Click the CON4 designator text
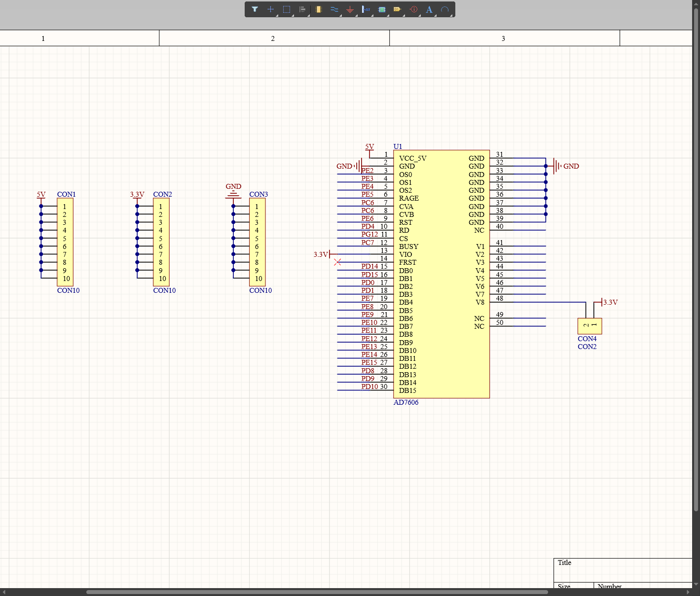 point(587,339)
